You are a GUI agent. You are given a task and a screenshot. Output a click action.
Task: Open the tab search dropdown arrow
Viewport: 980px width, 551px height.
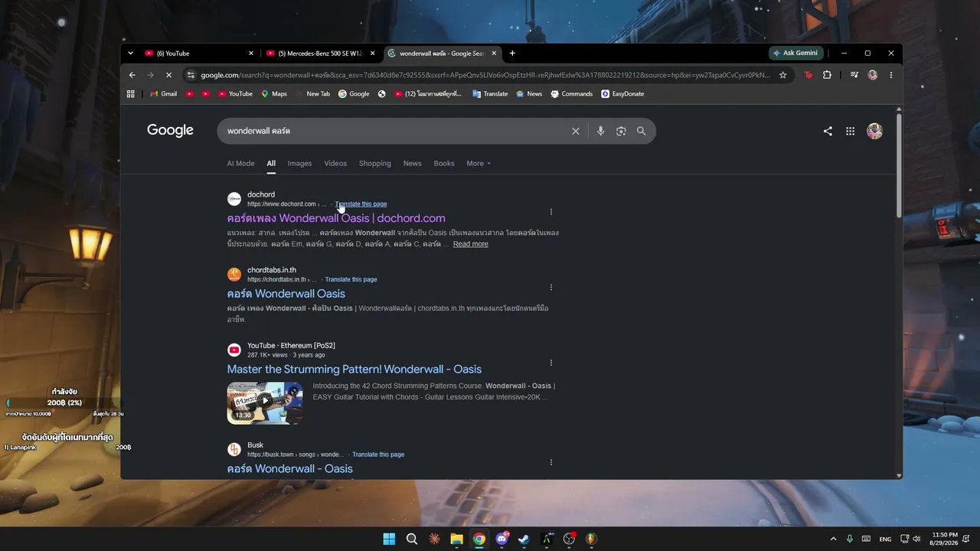pos(130,53)
